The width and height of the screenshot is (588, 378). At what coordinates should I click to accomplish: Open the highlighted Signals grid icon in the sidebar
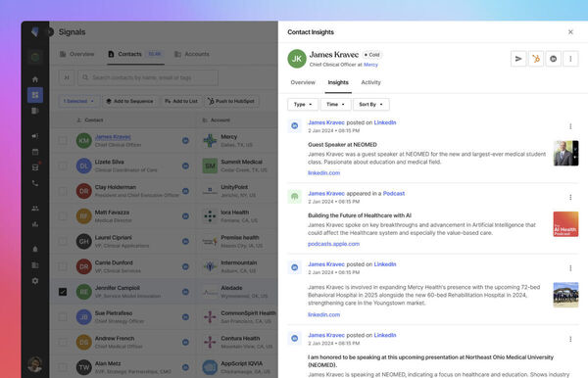pyautogui.click(x=35, y=95)
